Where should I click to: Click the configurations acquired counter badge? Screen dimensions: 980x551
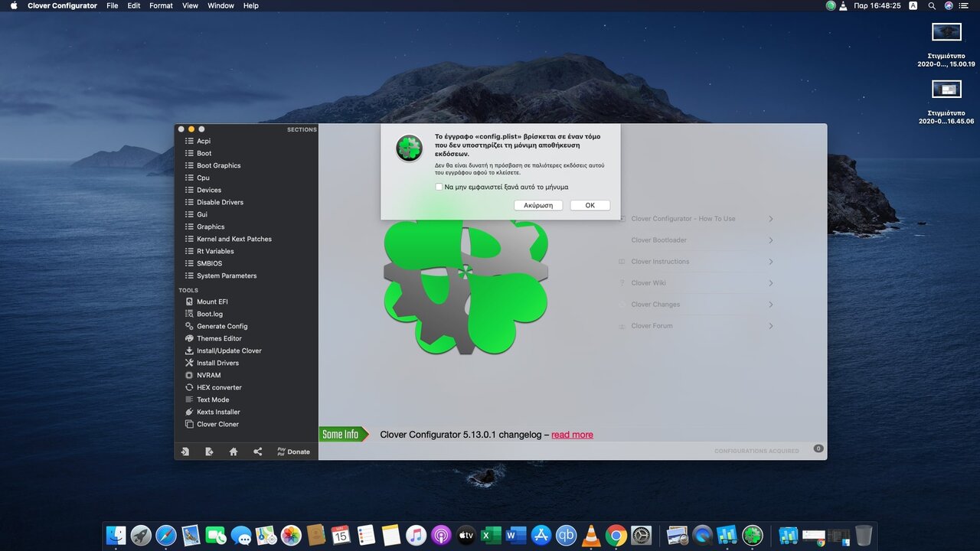pos(818,448)
